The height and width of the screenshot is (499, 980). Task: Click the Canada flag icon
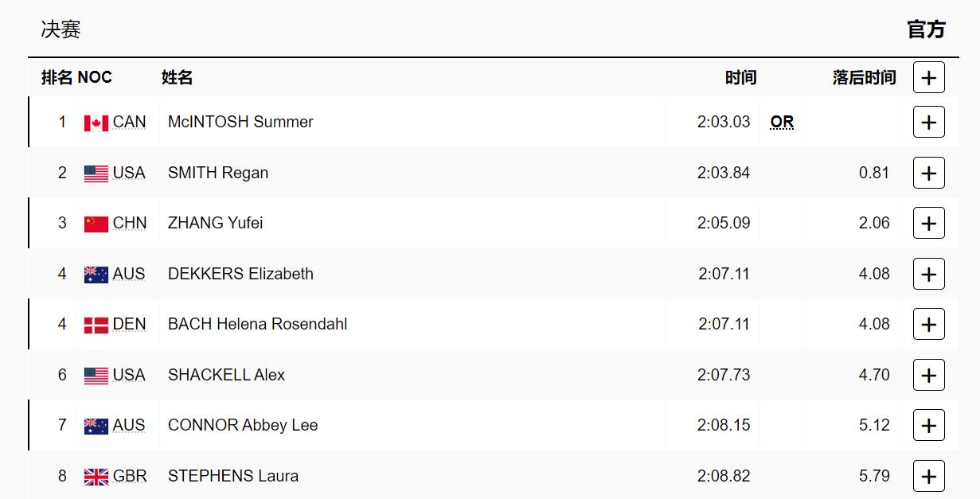tap(96, 123)
